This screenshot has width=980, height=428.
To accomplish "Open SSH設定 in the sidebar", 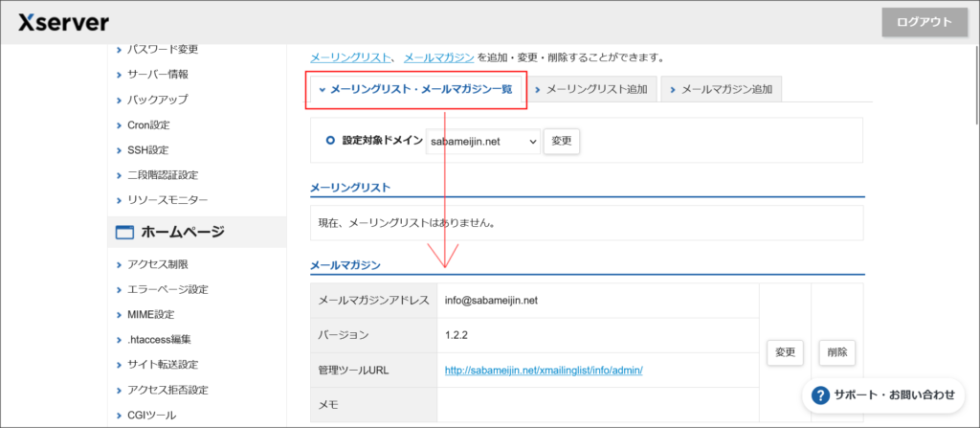I will 147,149.
